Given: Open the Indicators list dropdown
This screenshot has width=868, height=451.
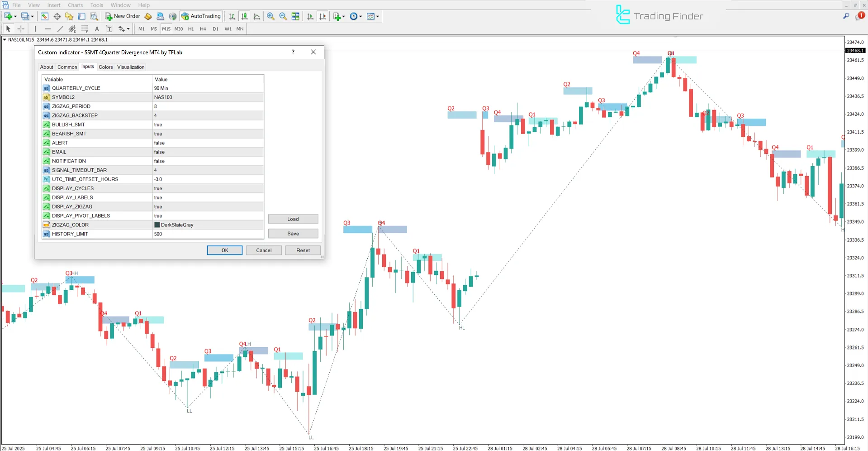Looking at the screenshot, I should pyautogui.click(x=339, y=16).
